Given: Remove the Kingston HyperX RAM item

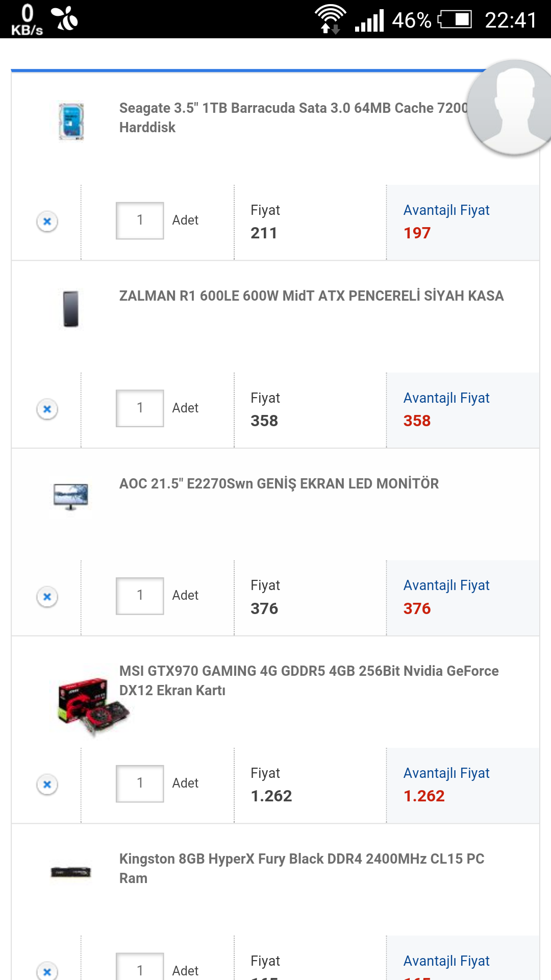Looking at the screenshot, I should coord(47,971).
